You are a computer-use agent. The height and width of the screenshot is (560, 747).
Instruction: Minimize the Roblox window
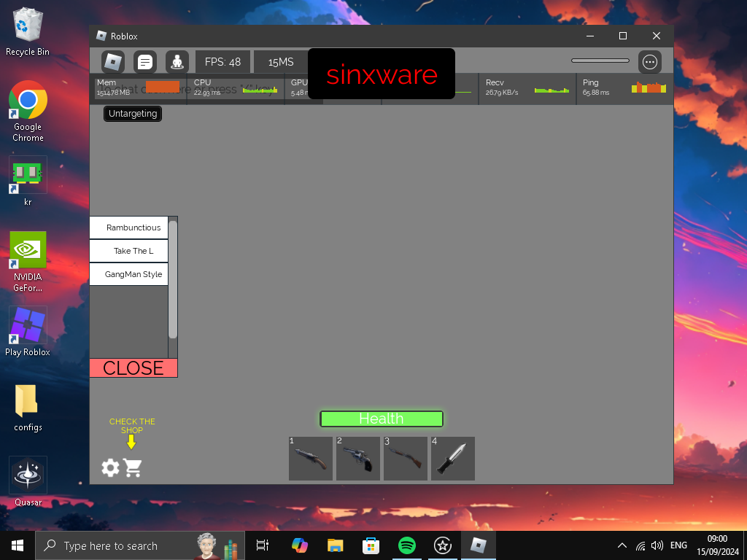(x=589, y=36)
